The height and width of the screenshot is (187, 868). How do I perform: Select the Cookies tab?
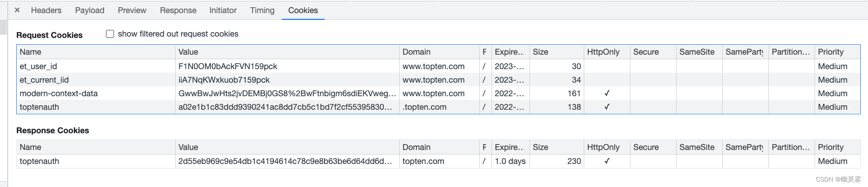pyautogui.click(x=303, y=10)
